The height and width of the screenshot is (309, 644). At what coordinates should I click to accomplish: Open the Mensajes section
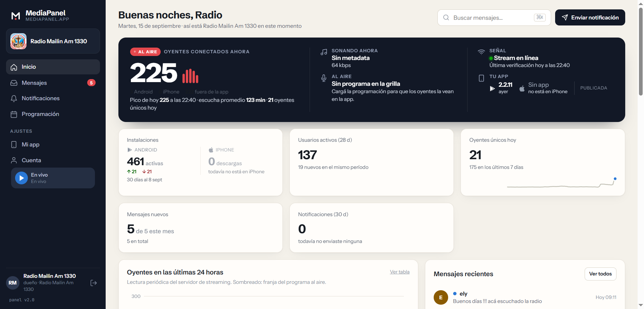tap(53, 83)
